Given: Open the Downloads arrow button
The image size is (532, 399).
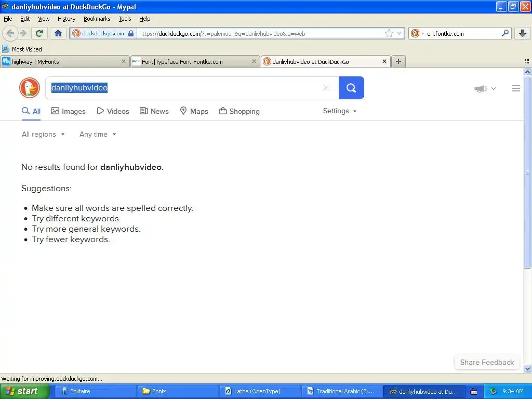Looking at the screenshot, I should (523, 33).
